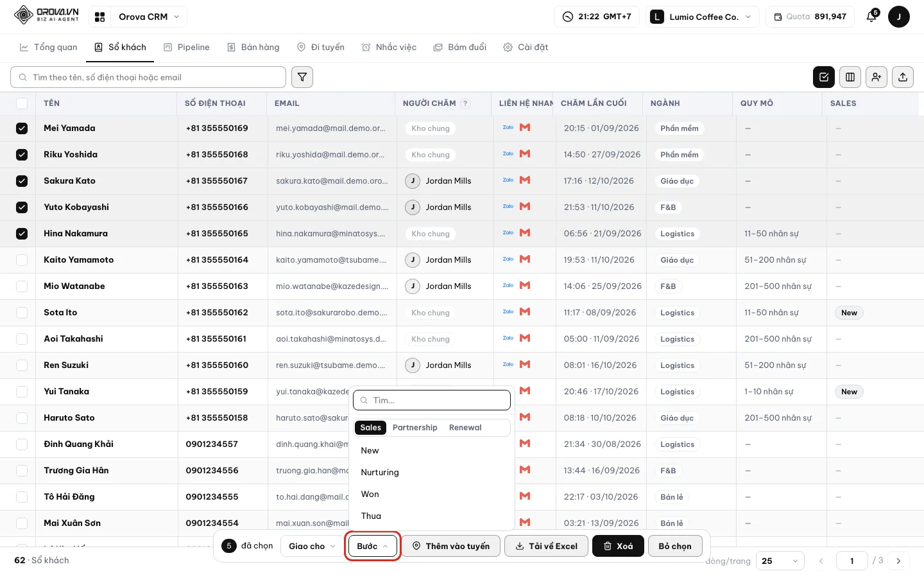924x578 pixels.
Task: Click the add contact icon
Action: [877, 77]
